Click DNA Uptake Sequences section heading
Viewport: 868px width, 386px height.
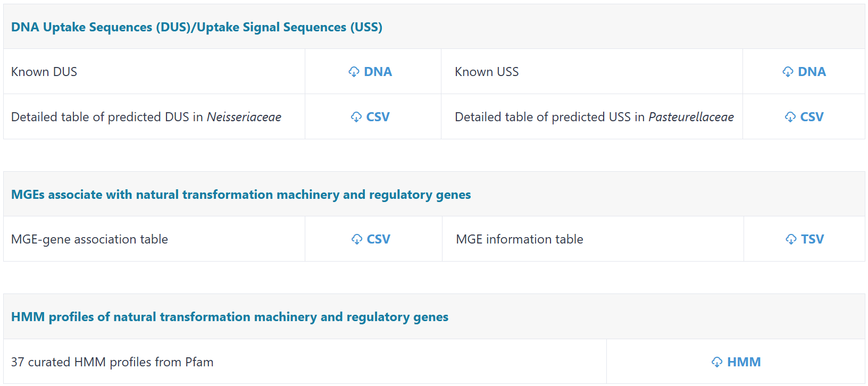click(197, 27)
